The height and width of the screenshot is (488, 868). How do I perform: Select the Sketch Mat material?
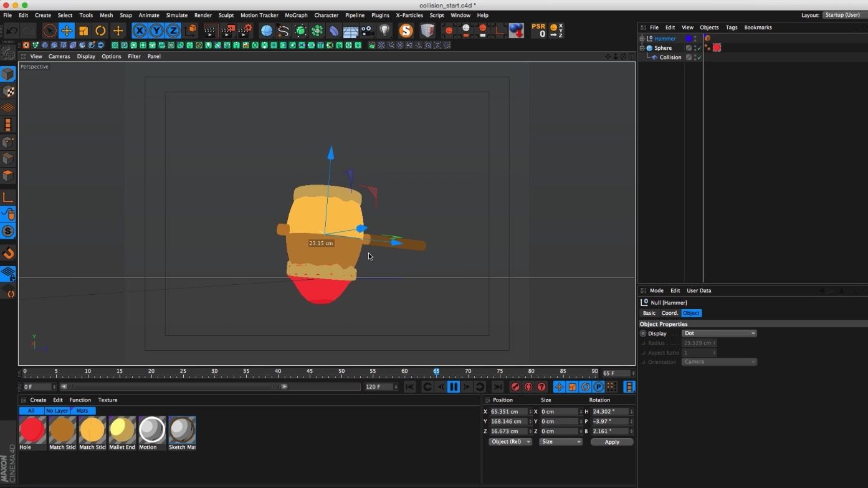pos(182,430)
